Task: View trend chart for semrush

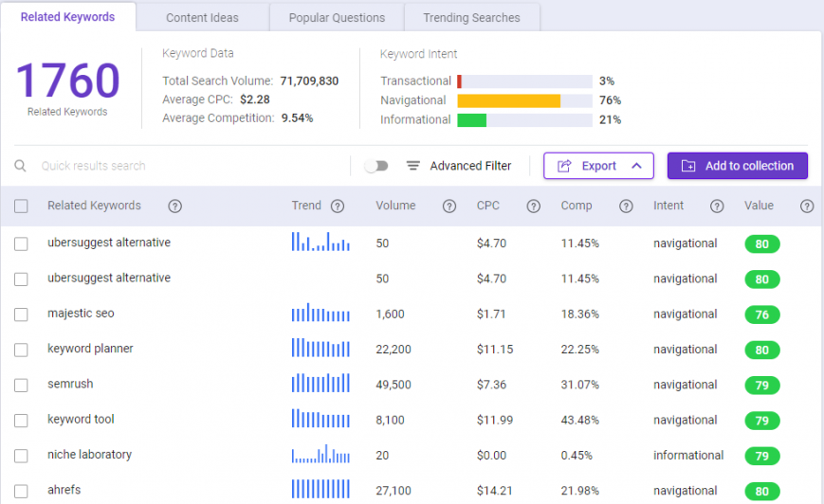Action: (x=320, y=383)
